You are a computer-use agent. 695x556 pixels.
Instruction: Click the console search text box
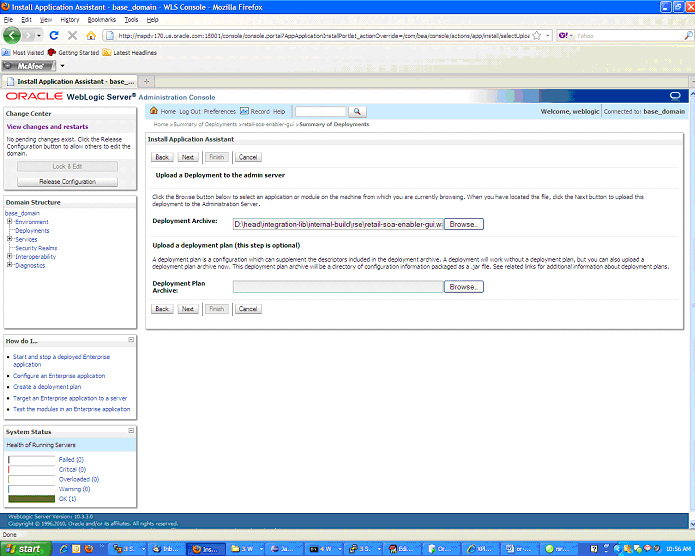(x=320, y=111)
